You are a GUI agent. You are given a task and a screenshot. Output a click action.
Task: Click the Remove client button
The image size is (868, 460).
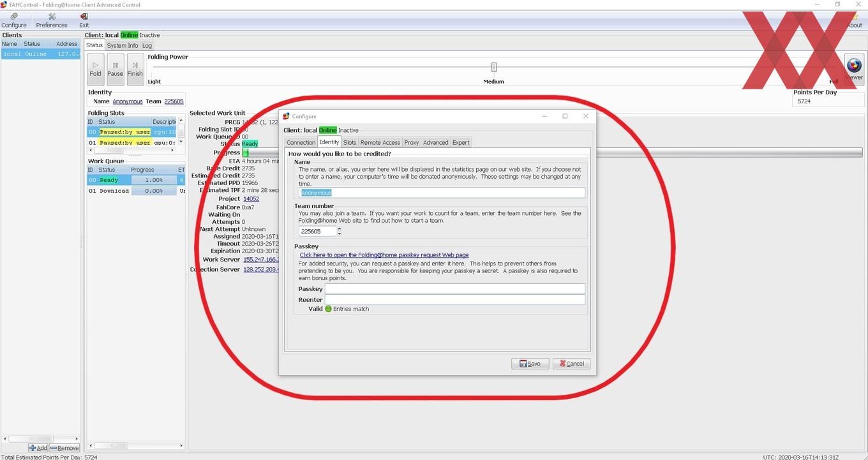pos(64,448)
